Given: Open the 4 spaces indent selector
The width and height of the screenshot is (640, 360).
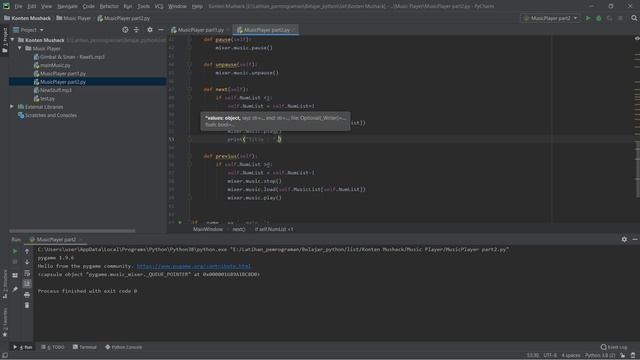Looking at the screenshot, I should click(571, 356).
